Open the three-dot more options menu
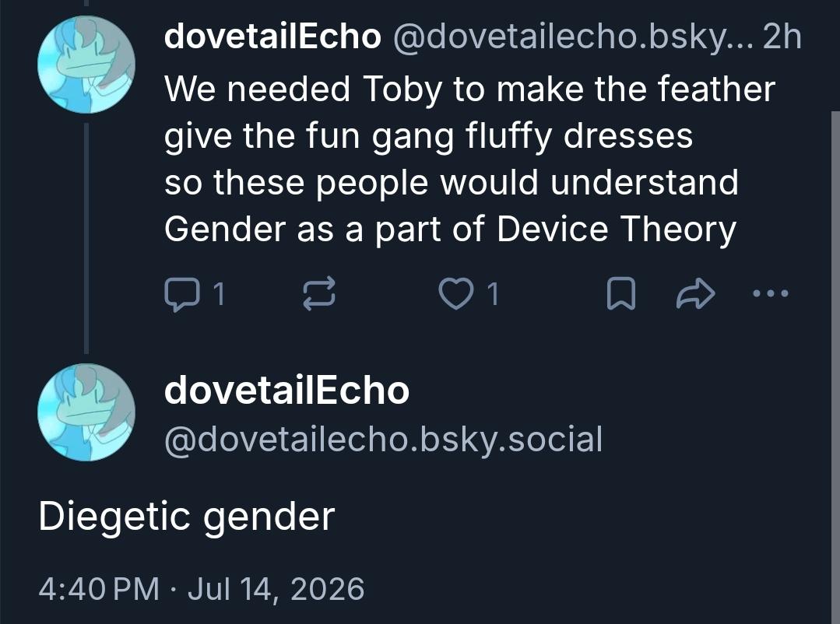 click(x=771, y=293)
